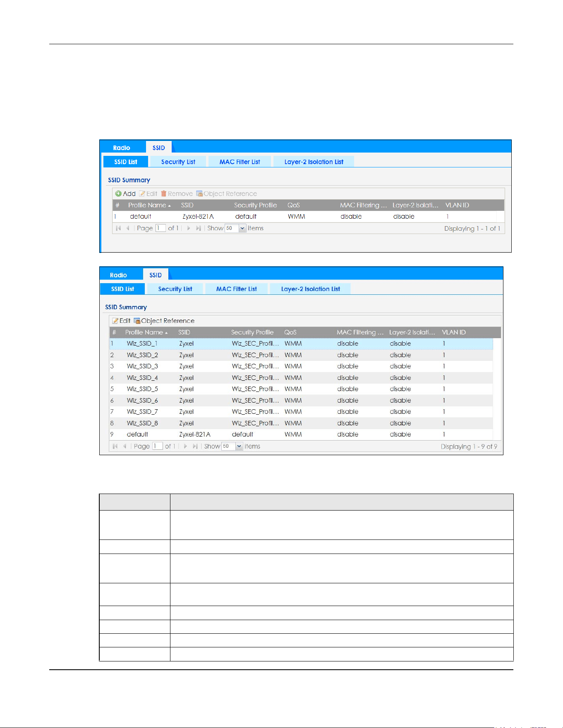Viewport: 563px width, 728px height.
Task: Sort by Profile Name column in lower table
Action: tap(146, 332)
